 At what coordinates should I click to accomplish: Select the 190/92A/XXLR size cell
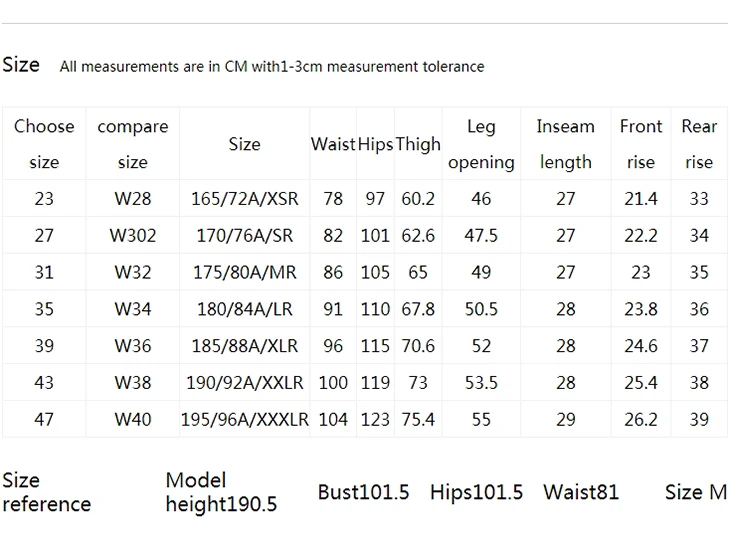point(244,383)
